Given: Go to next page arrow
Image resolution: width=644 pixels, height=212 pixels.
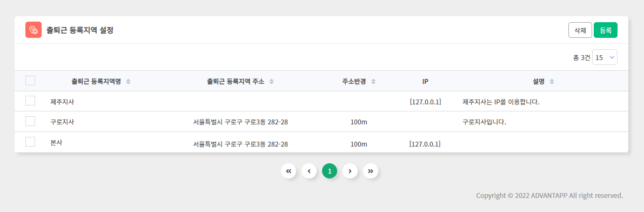Looking at the screenshot, I should coord(350,171).
